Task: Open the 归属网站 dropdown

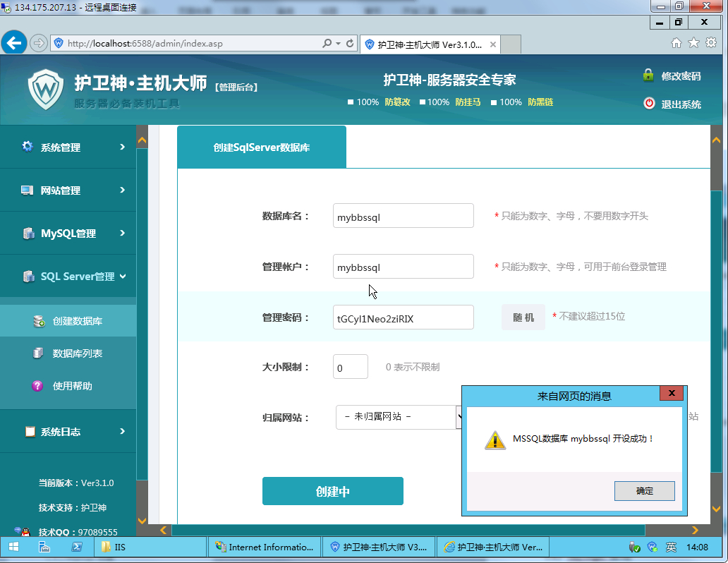Action: (x=399, y=417)
